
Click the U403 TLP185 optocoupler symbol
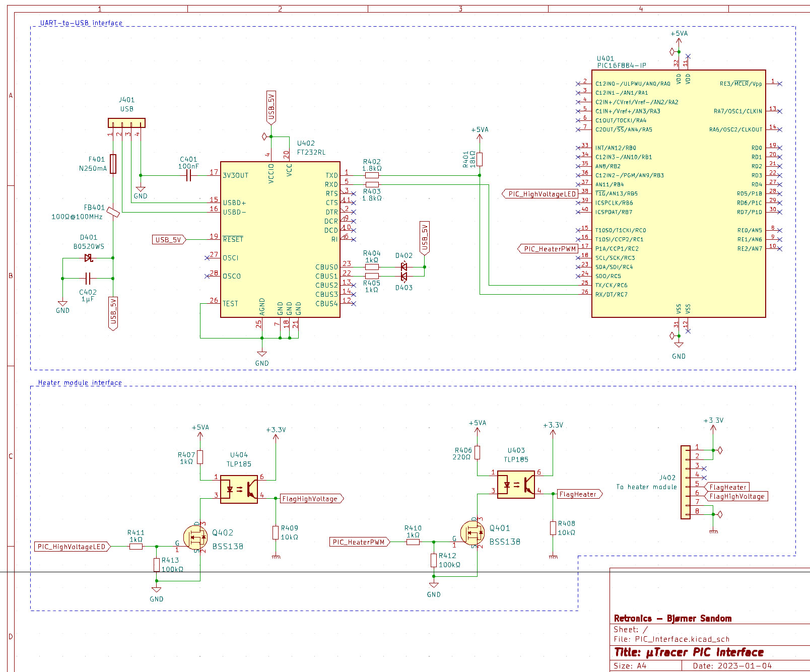click(x=516, y=484)
